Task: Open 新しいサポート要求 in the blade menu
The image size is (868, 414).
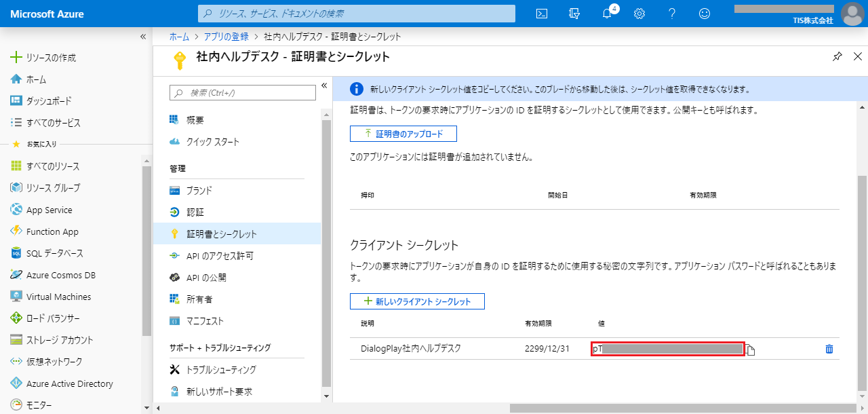Action: tap(210, 392)
